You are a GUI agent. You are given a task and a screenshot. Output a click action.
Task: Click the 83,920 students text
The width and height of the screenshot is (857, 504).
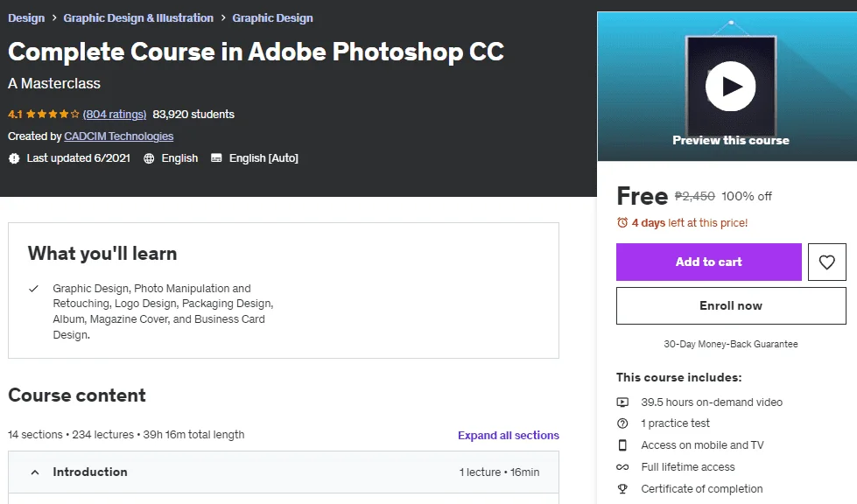193,114
